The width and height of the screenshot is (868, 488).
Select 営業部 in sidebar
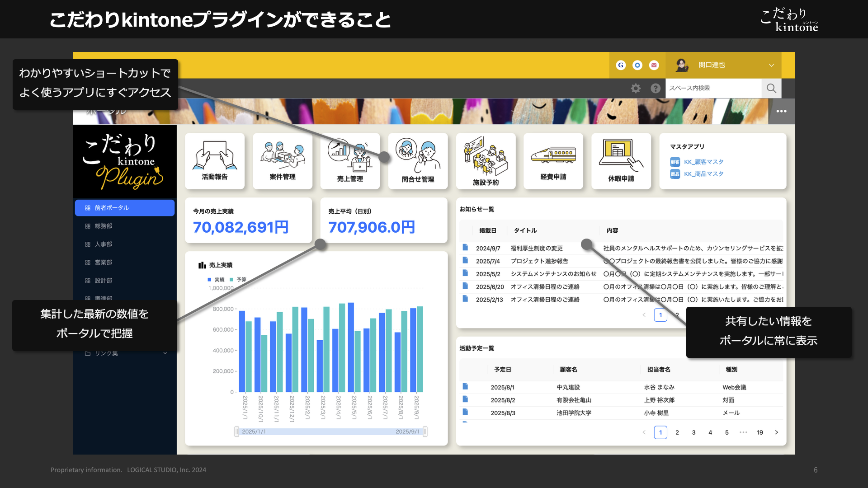point(125,262)
